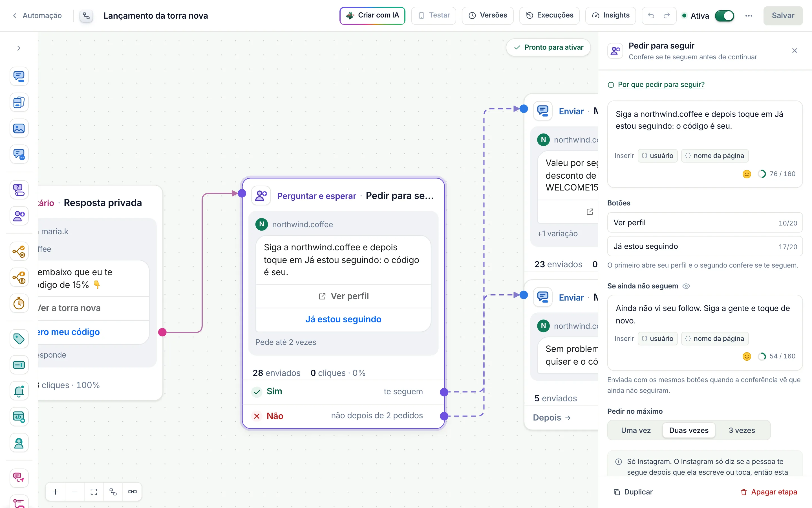812x508 pixels.
Task: Select 'Uma vez' max requests option
Action: [636, 430]
